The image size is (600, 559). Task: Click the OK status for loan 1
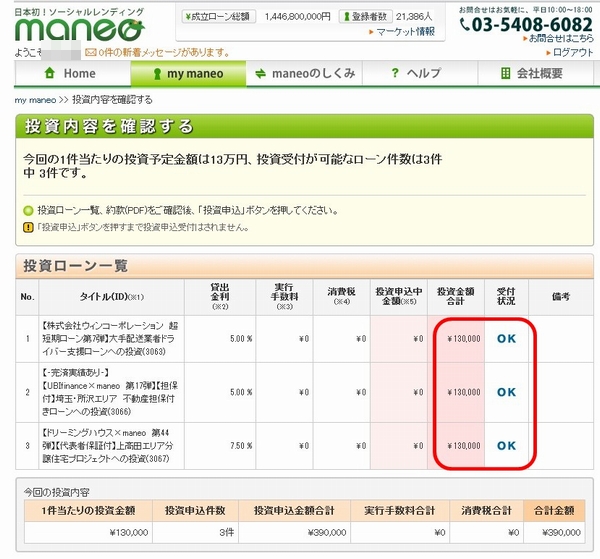506,339
